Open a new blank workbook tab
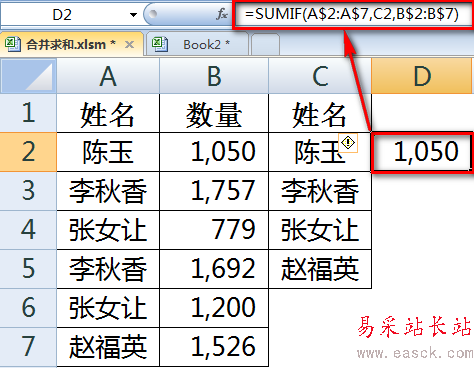The width and height of the screenshot is (474, 368). [x=265, y=45]
